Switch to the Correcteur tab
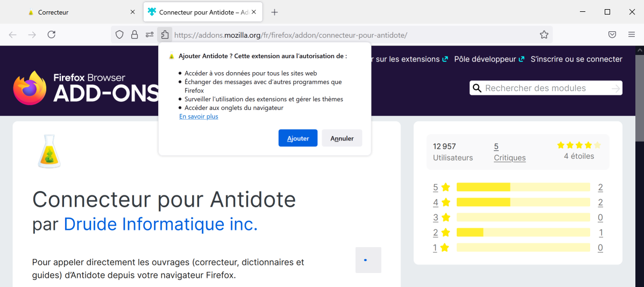This screenshot has height=287, width=644. [x=75, y=12]
